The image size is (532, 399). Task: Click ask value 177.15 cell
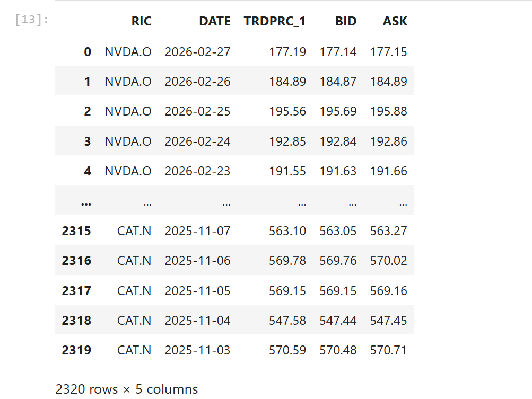pos(388,52)
